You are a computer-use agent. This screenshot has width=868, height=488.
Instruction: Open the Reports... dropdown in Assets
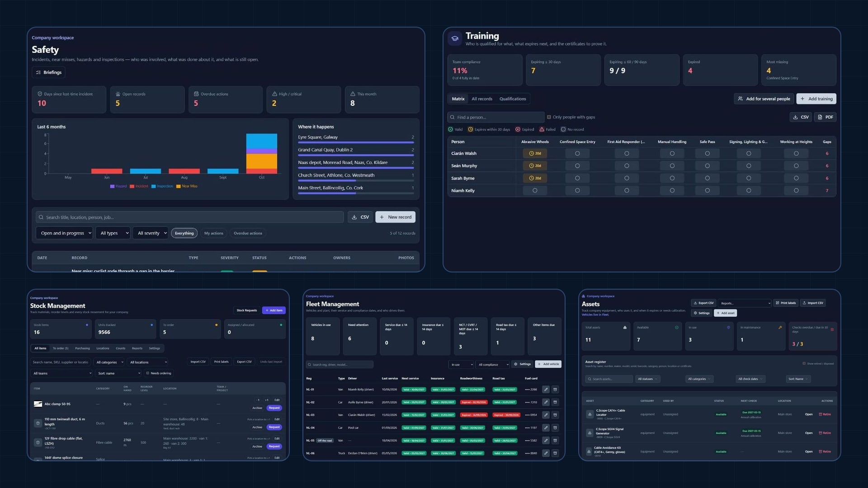[x=744, y=303]
